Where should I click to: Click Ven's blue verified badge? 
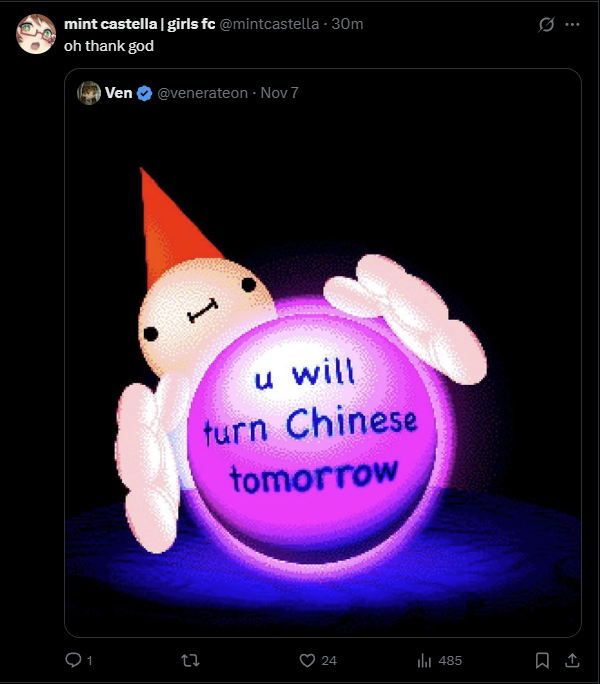144,93
